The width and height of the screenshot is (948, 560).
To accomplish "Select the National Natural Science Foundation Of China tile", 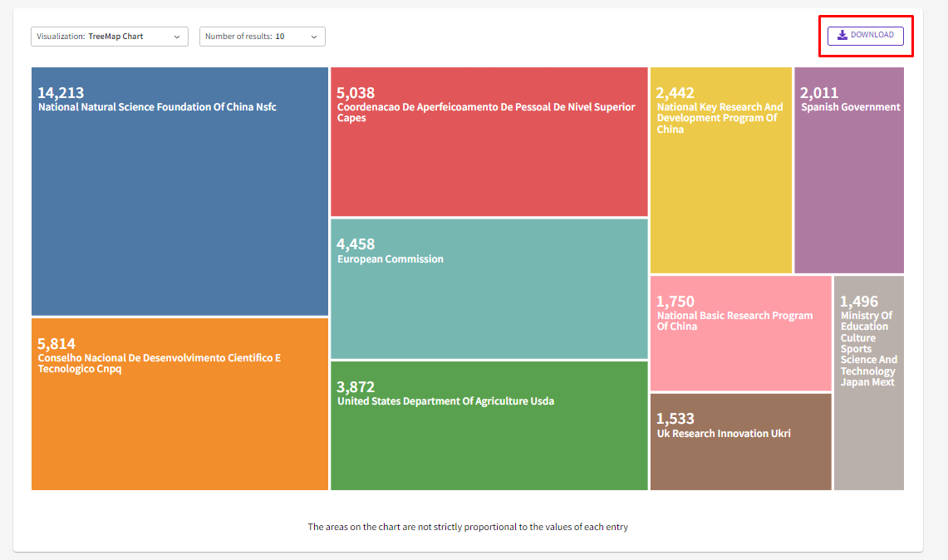I will (x=179, y=191).
